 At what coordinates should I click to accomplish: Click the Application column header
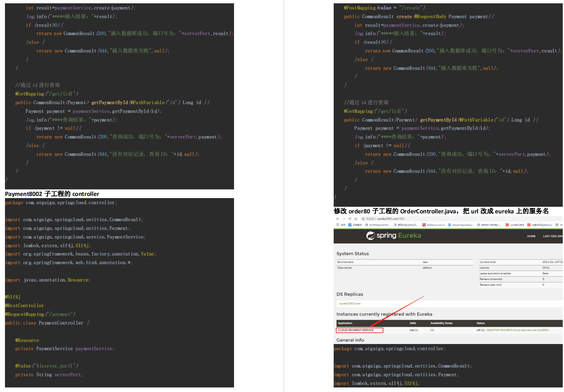coord(345,323)
